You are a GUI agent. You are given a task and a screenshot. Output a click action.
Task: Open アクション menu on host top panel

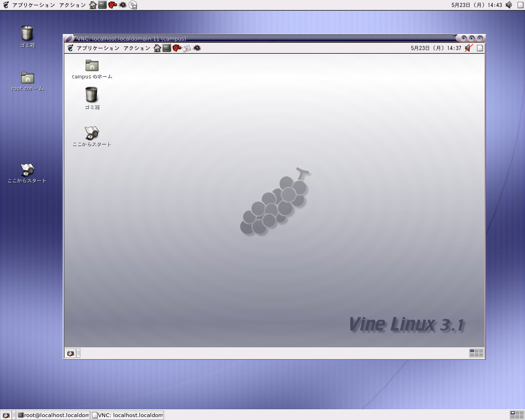[73, 5]
